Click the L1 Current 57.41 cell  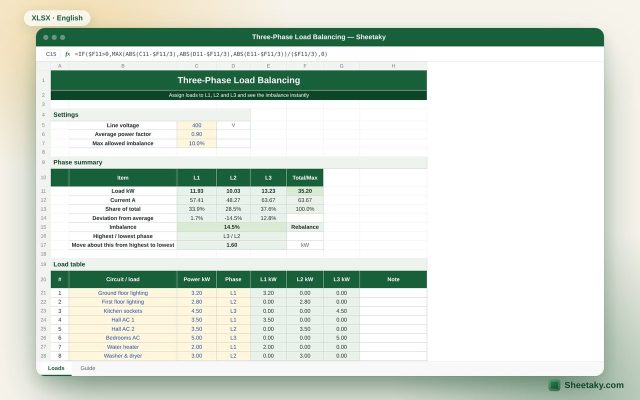click(x=197, y=200)
